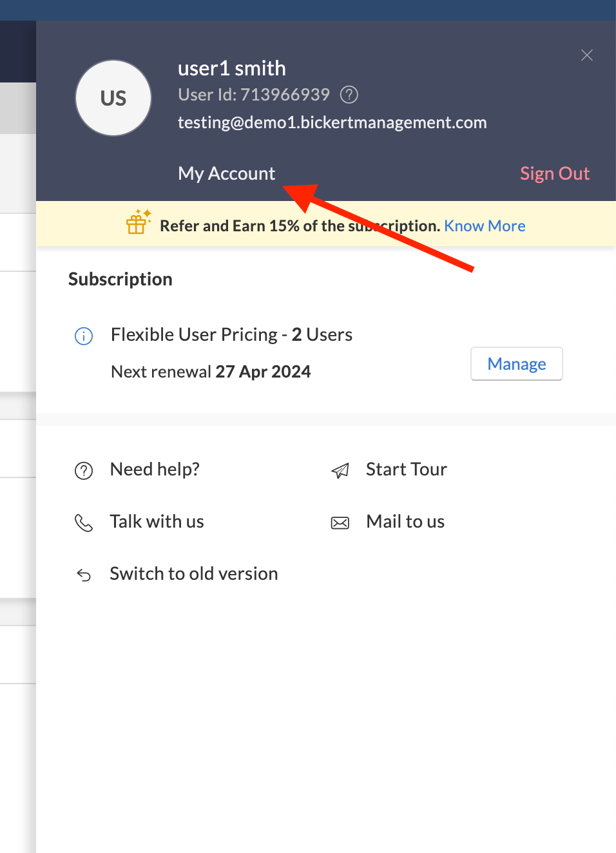Click the envelope mail icon
616x853 pixels.
[x=340, y=523]
